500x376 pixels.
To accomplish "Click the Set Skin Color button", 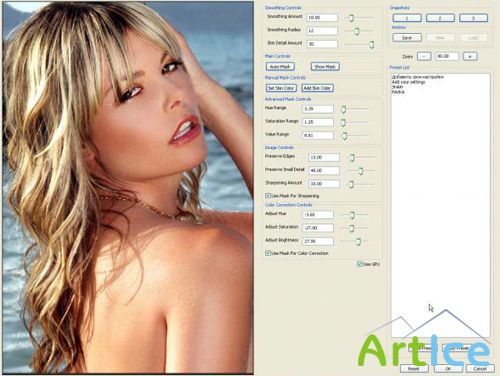I will click(281, 88).
